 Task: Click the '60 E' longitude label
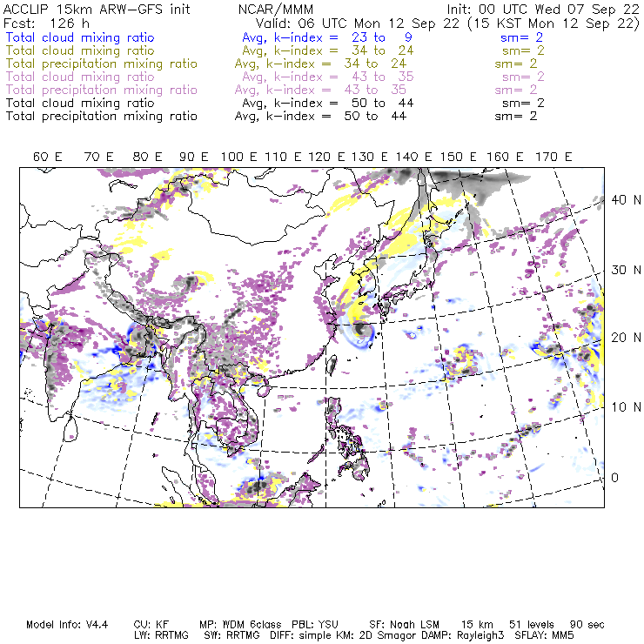coord(48,157)
